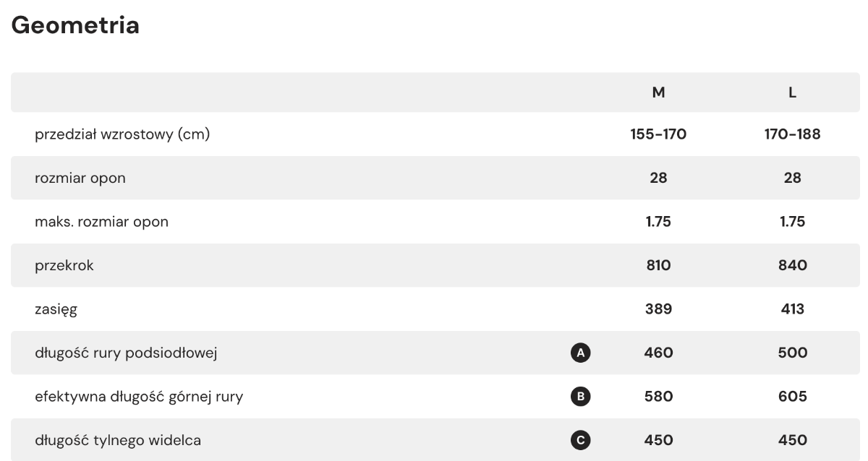Click the rozmiar opon row label

(x=80, y=178)
